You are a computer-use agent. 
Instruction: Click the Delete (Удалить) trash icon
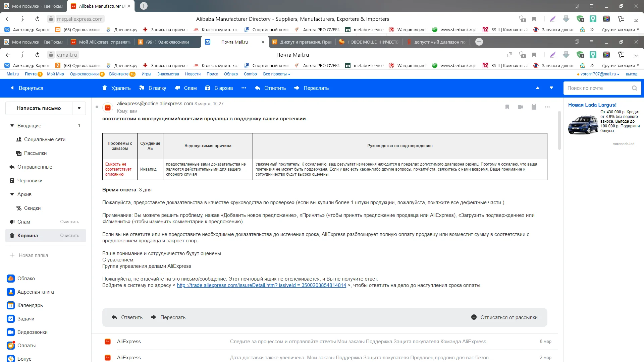coord(105,88)
